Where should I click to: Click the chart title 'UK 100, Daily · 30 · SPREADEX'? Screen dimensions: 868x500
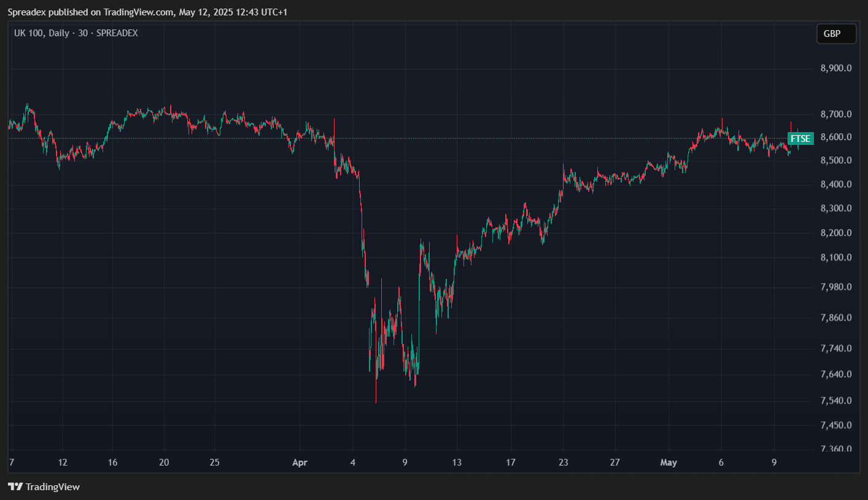pos(76,33)
